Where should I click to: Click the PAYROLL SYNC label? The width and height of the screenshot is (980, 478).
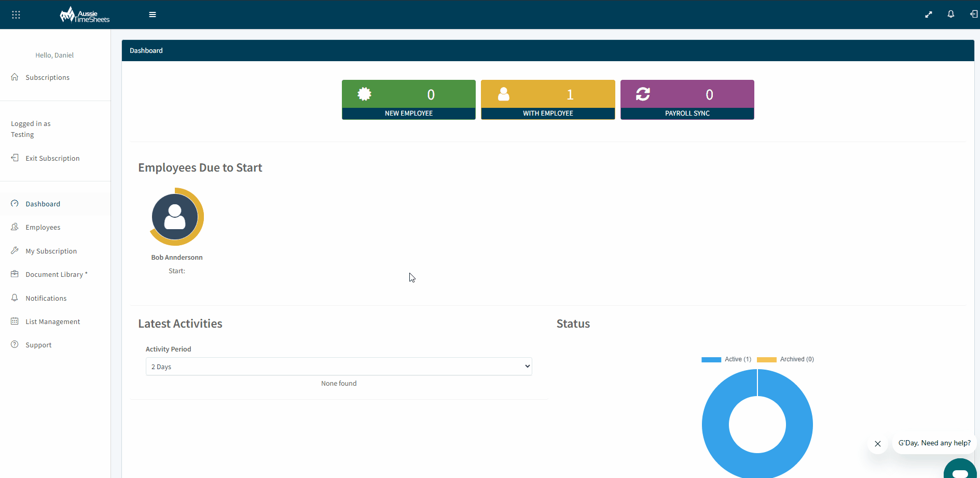pyautogui.click(x=687, y=113)
